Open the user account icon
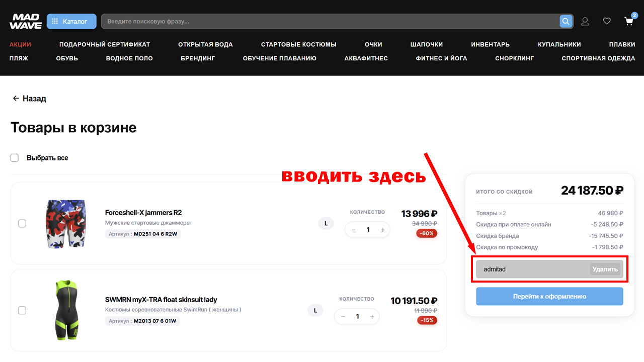Viewport: 644px width, 362px height. point(585,21)
